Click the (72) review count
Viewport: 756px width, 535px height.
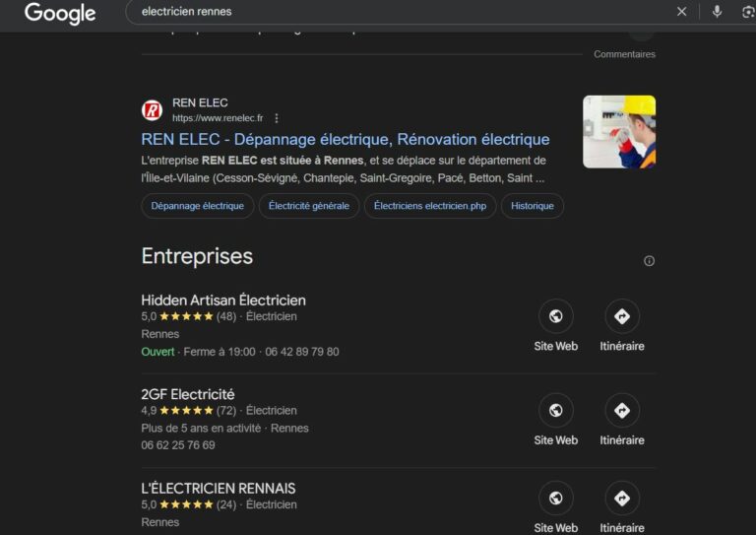(x=226, y=411)
